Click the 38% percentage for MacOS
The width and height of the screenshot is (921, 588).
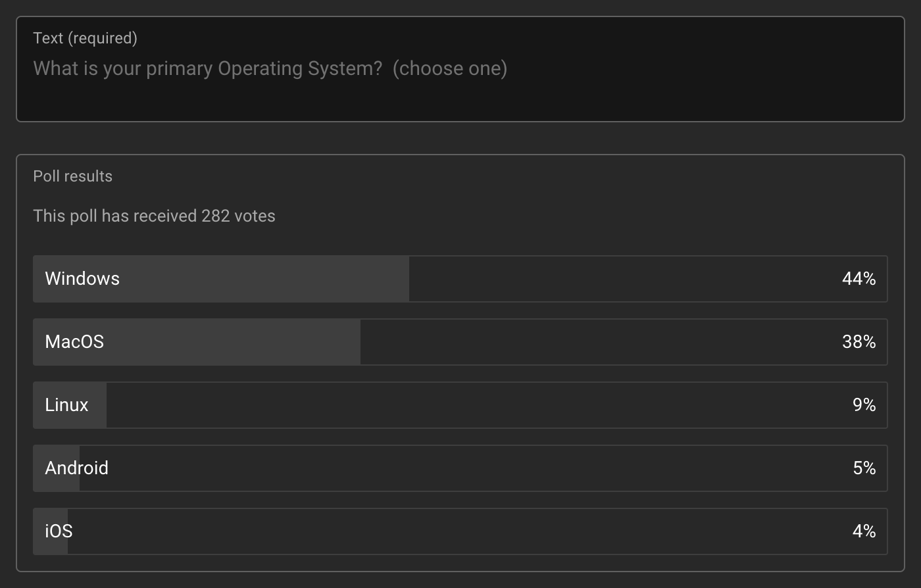(x=859, y=342)
